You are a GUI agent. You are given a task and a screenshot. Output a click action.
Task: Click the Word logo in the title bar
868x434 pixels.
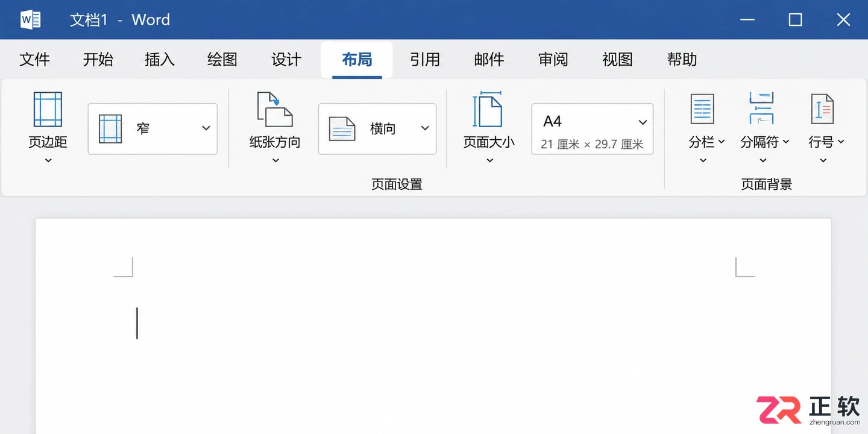click(x=30, y=19)
